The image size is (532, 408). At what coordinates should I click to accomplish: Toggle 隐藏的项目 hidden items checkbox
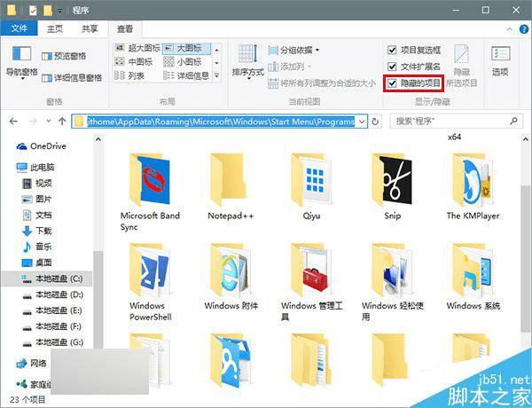(x=414, y=82)
